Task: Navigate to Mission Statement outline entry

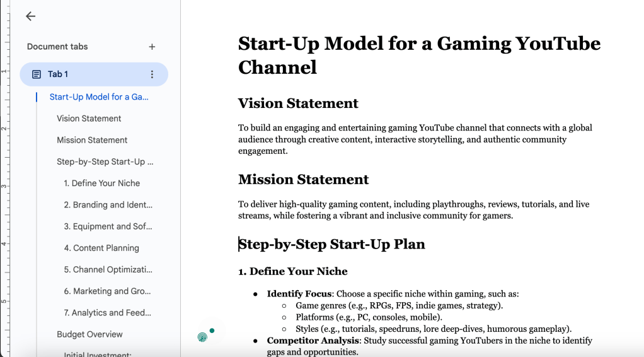Action: (x=92, y=140)
